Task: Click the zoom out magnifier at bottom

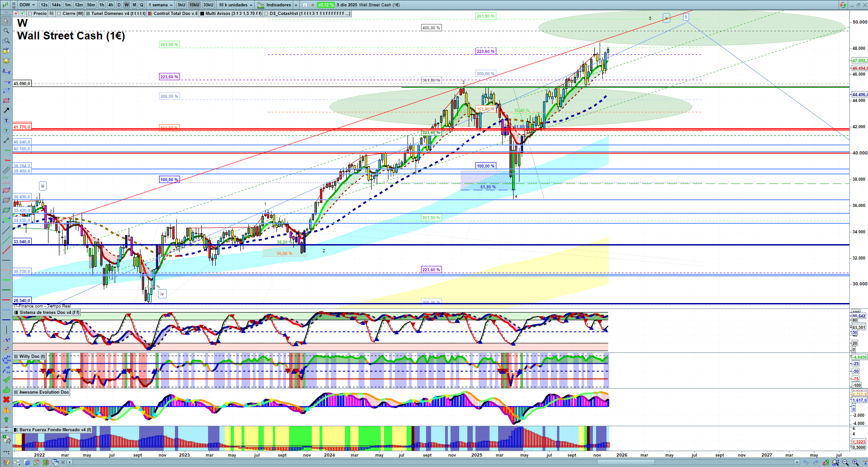Action: (x=845, y=462)
